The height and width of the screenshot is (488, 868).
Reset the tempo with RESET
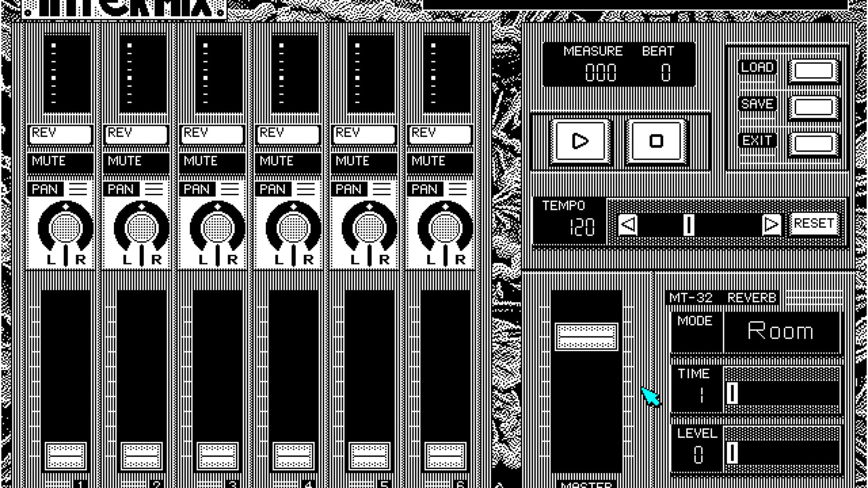[x=814, y=223]
